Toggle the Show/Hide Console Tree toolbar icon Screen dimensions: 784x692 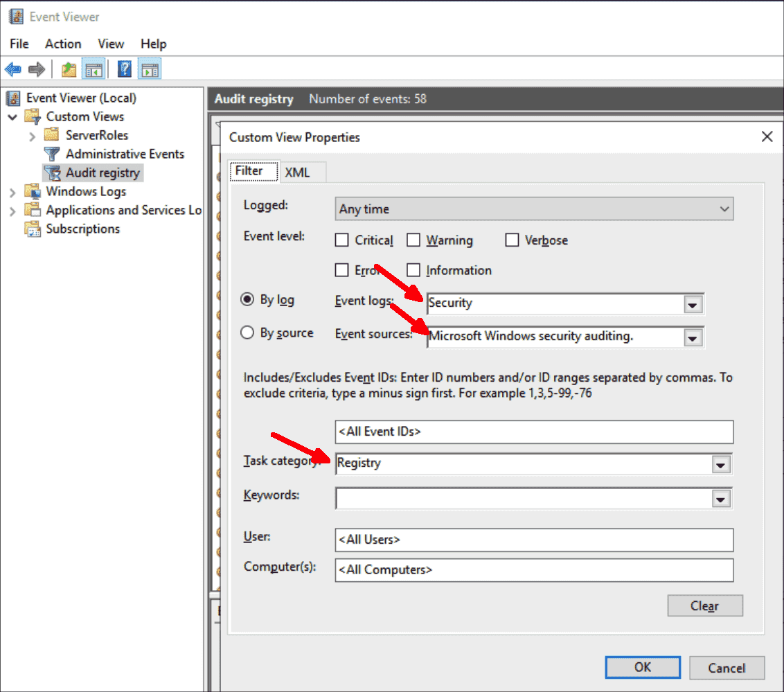point(94,68)
